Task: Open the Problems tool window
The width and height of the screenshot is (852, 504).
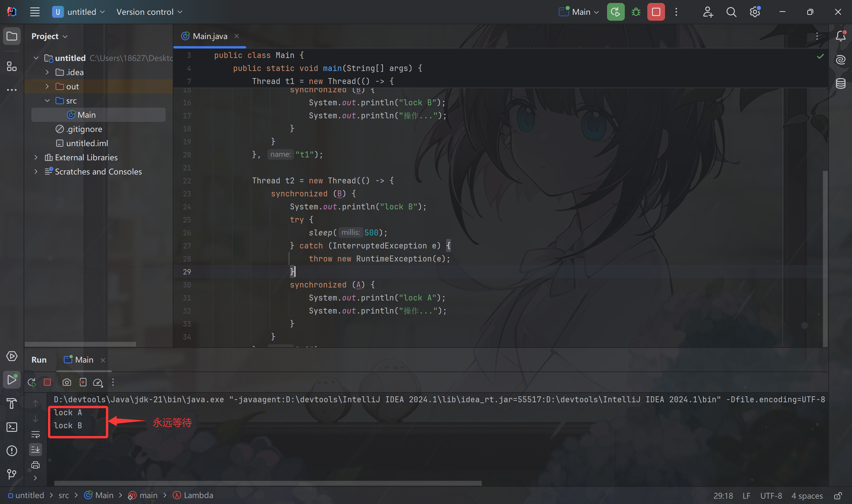Action: click(12, 451)
